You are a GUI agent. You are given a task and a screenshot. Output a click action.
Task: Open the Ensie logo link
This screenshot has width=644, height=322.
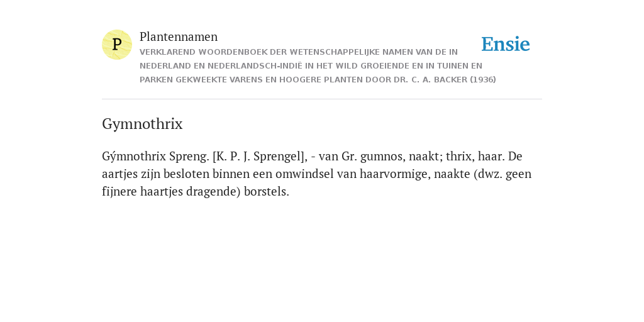(x=506, y=45)
